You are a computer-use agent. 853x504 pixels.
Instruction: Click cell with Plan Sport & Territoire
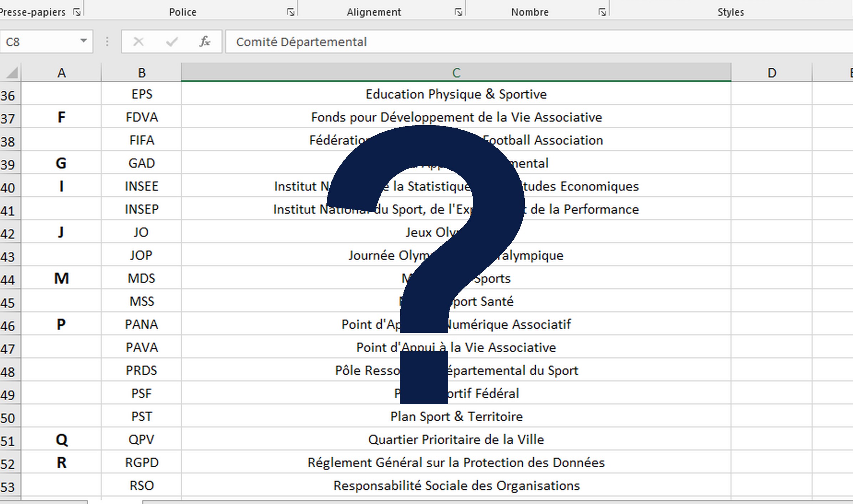456,416
